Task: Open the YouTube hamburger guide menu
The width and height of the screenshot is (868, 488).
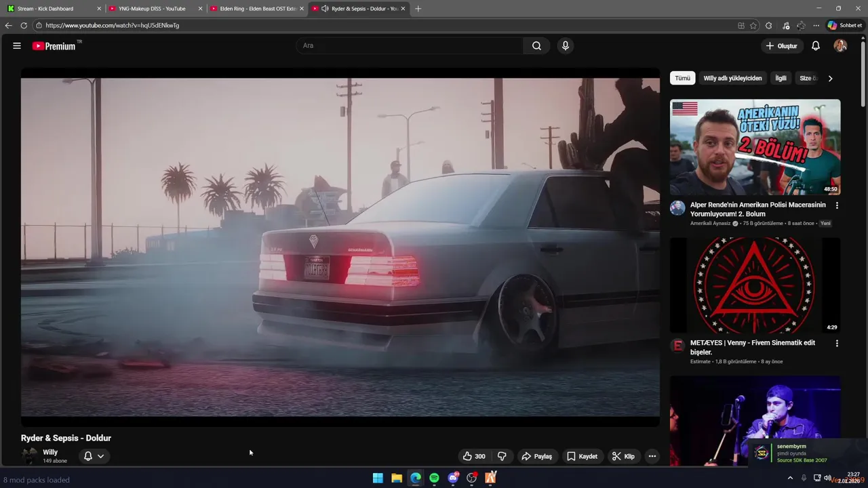Action: point(17,46)
